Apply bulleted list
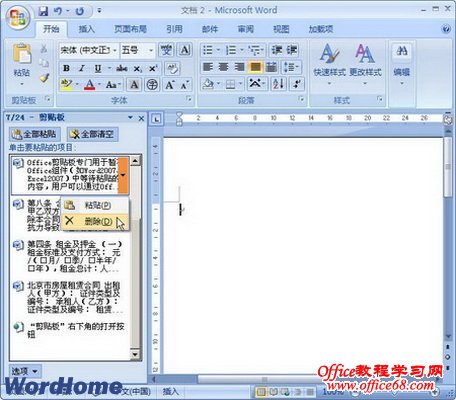456x400 pixels. (208, 50)
